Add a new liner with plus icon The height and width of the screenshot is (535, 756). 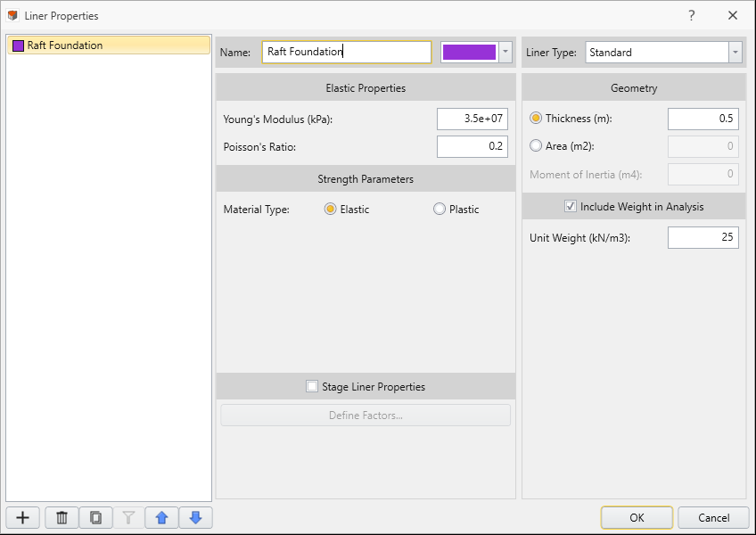click(22, 518)
